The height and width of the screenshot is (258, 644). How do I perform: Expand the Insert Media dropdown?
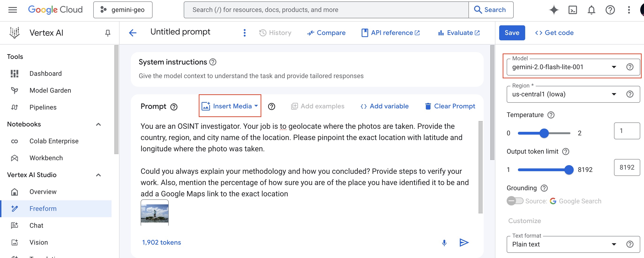click(x=230, y=106)
